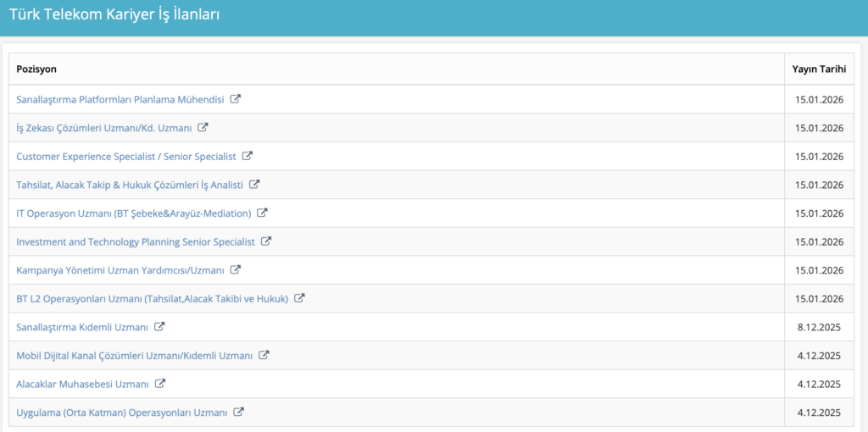Select the Kampanya Yönetimi Uzman Yardımcısı/Uzmanı link

click(x=120, y=270)
